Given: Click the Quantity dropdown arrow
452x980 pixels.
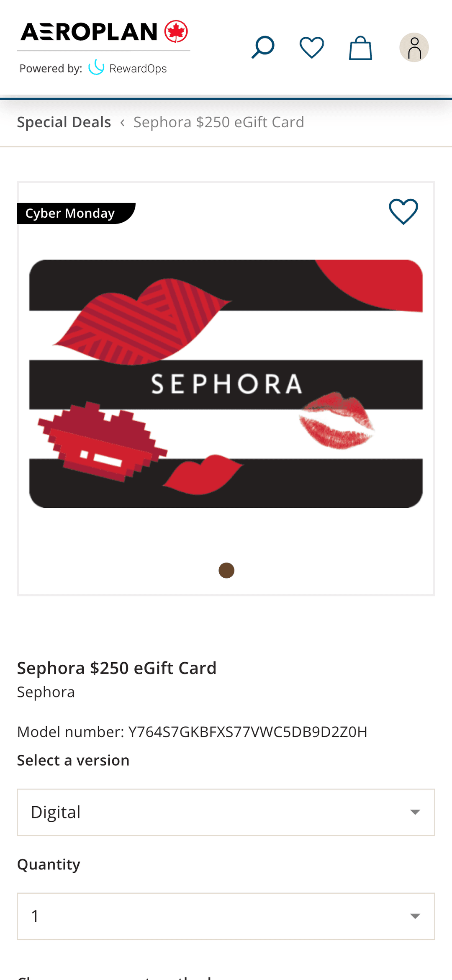Looking at the screenshot, I should point(415,916).
